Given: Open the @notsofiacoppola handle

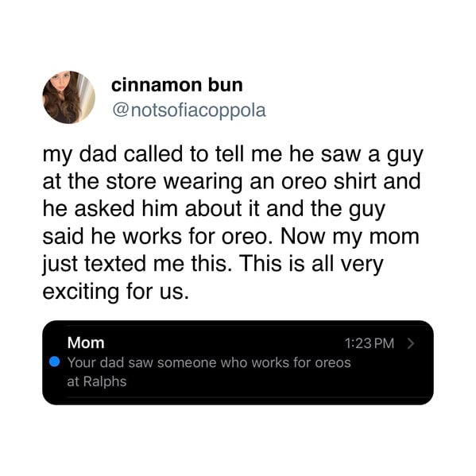Looking at the screenshot, I should 189,110.
